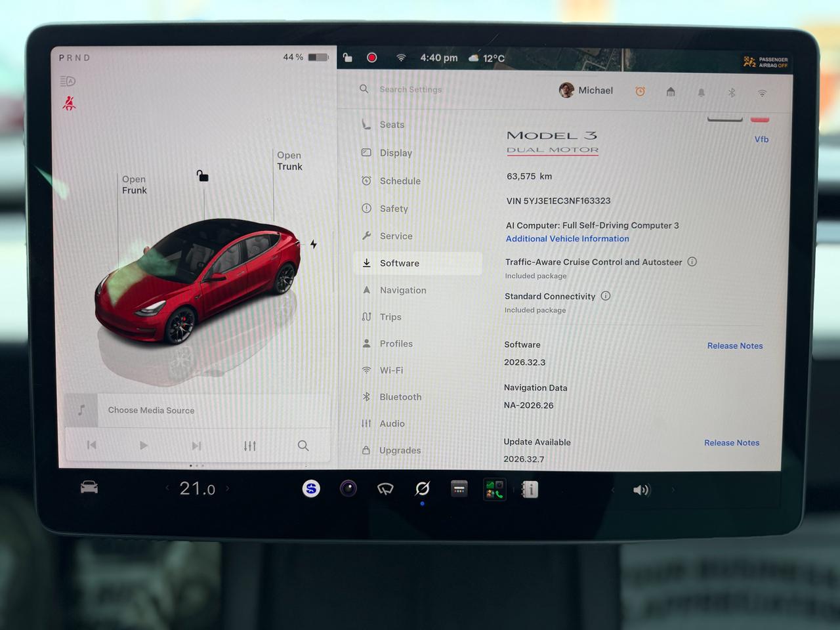840x630 pixels.
Task: Lower volume with left chevron
Action: (x=613, y=490)
